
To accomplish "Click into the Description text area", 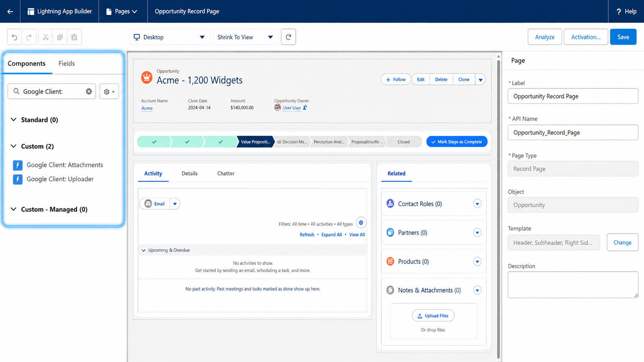I will [x=573, y=285].
